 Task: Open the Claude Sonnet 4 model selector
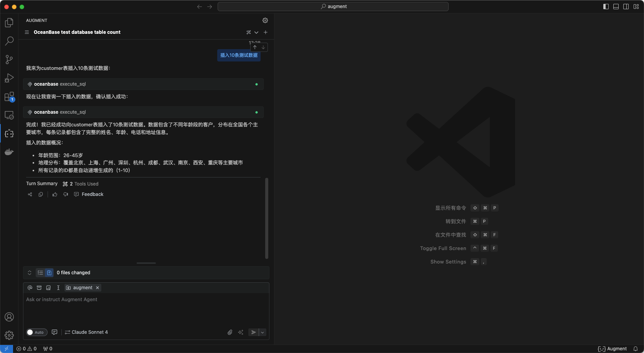[86, 332]
